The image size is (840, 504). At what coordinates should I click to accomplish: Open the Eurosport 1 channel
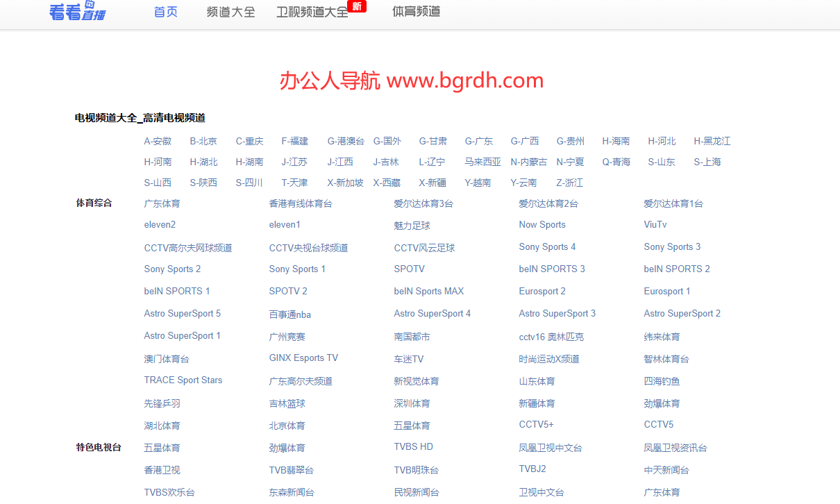(667, 291)
